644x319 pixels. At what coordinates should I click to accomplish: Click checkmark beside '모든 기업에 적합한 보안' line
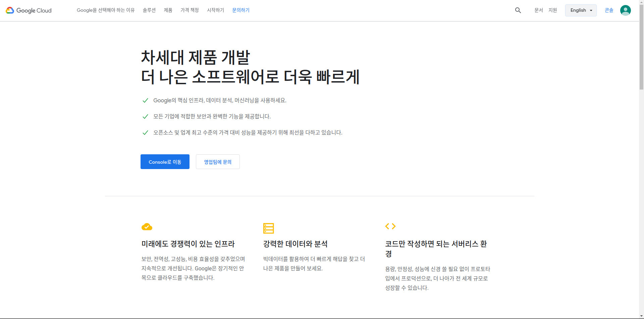click(x=145, y=116)
